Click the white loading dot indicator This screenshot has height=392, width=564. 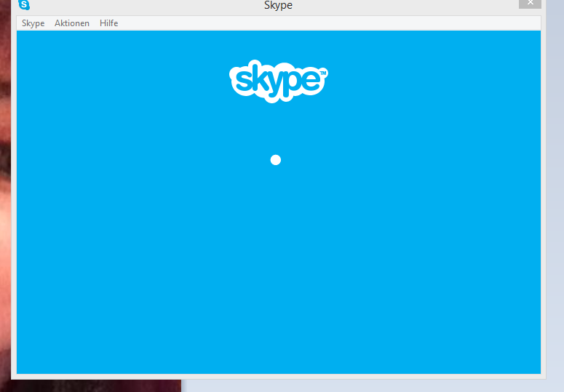click(275, 160)
